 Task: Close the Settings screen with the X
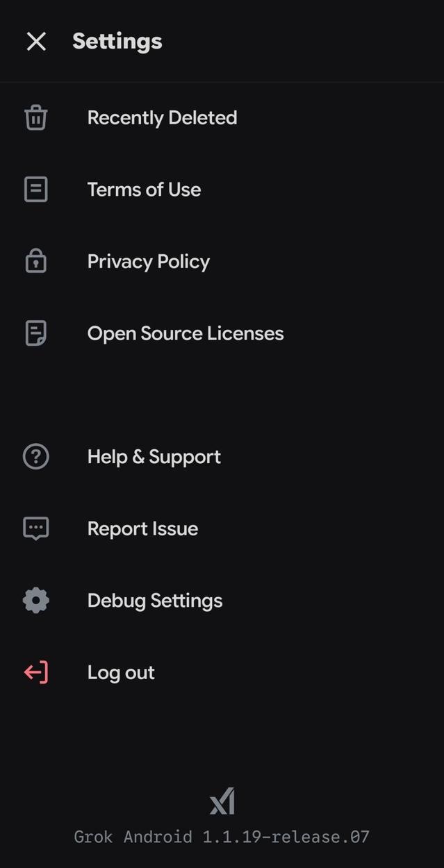pos(35,41)
